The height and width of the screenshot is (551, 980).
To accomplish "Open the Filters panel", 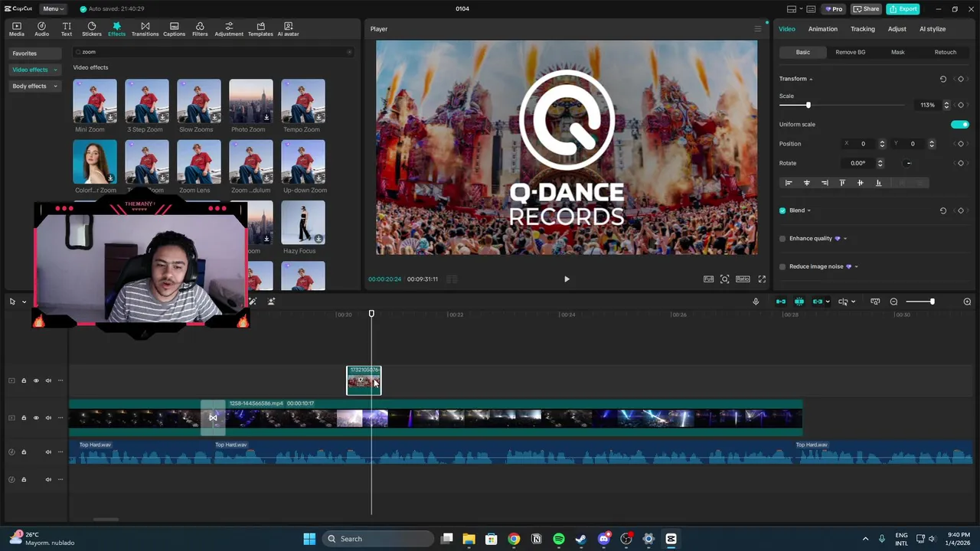I will (200, 29).
